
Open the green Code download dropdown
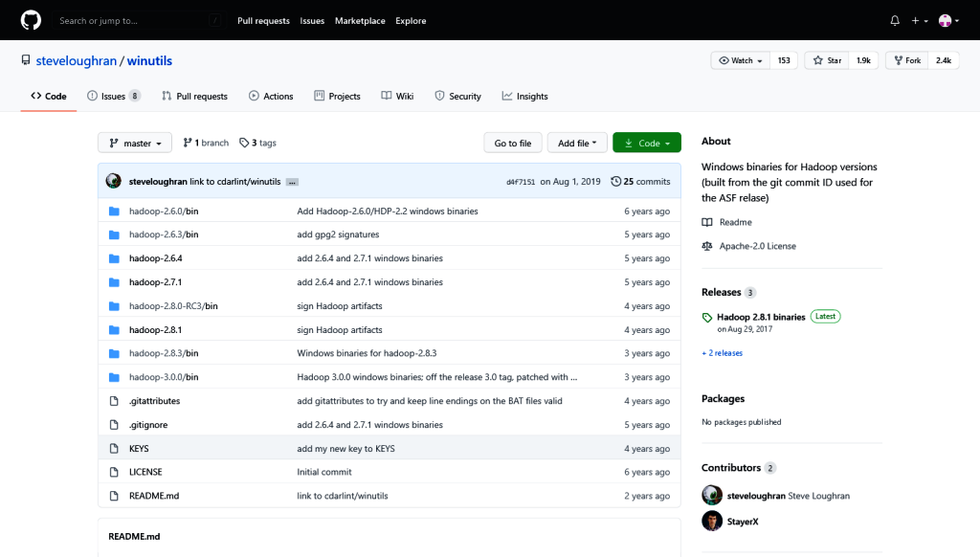point(647,144)
